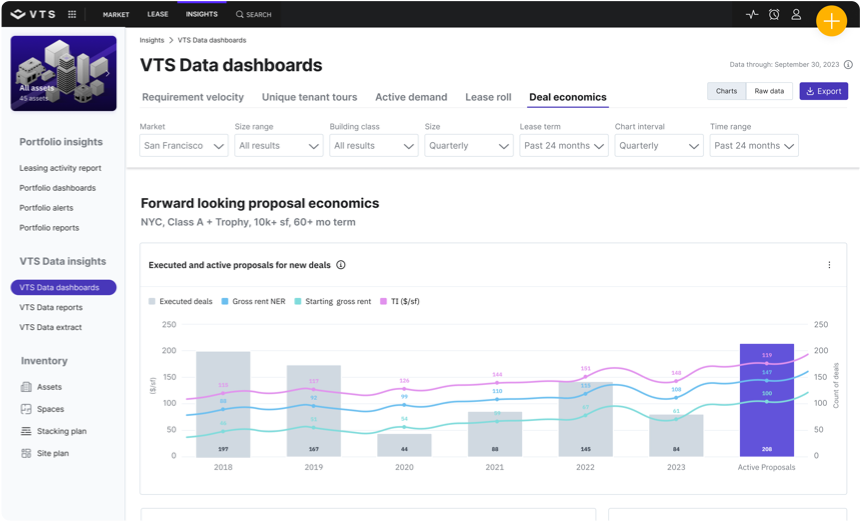Click the info icon beside chart title
The width and height of the screenshot is (861, 521).
click(x=341, y=266)
